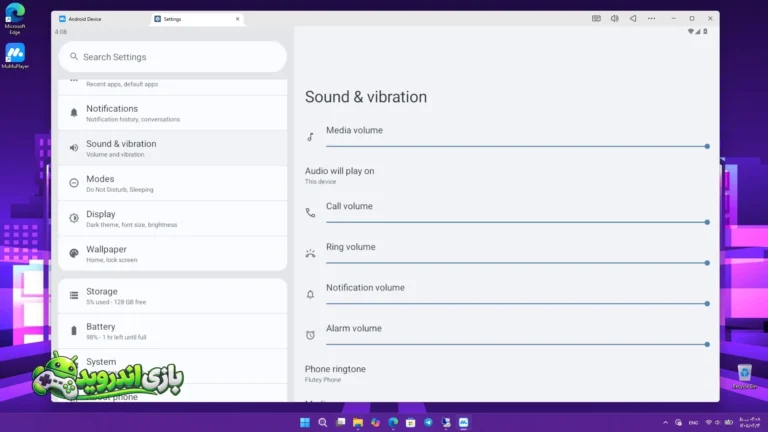Open taskbar Search
The width and height of the screenshot is (768, 432).
[322, 422]
